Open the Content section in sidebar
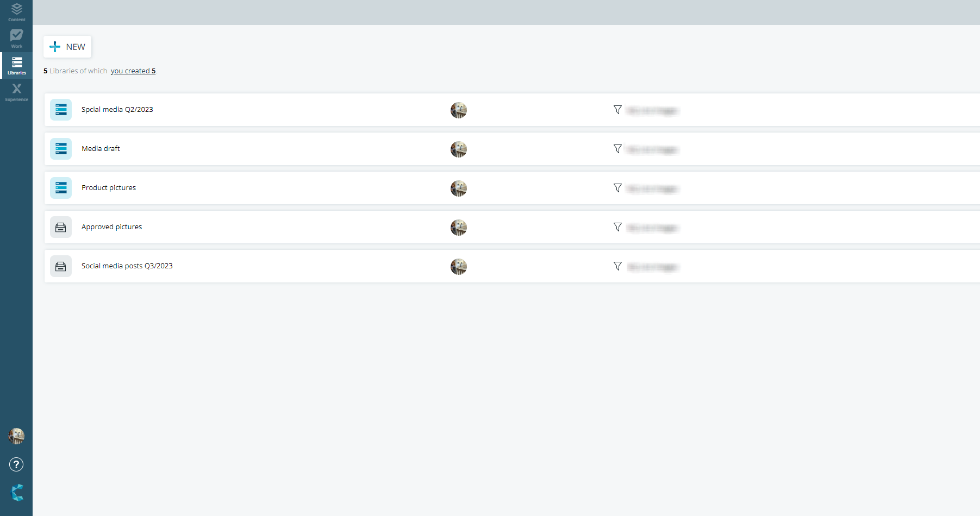The image size is (980, 516). pyautogui.click(x=16, y=12)
